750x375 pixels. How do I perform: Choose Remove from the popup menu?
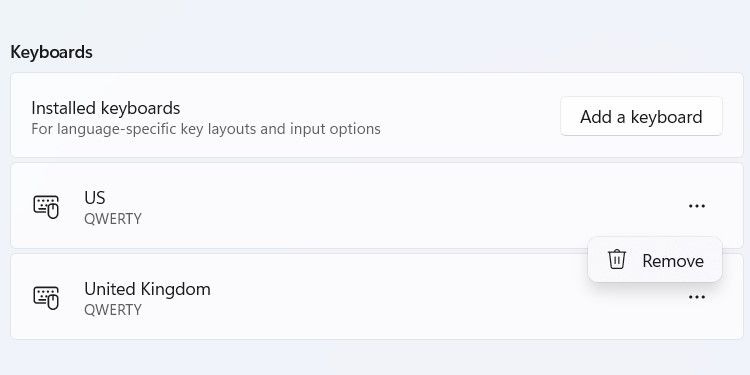click(x=654, y=260)
